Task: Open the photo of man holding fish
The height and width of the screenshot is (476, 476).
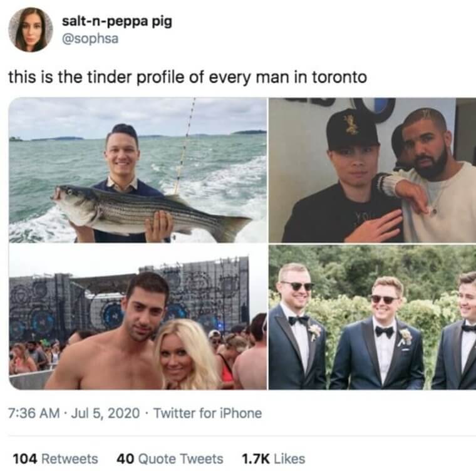Action: pos(138,170)
